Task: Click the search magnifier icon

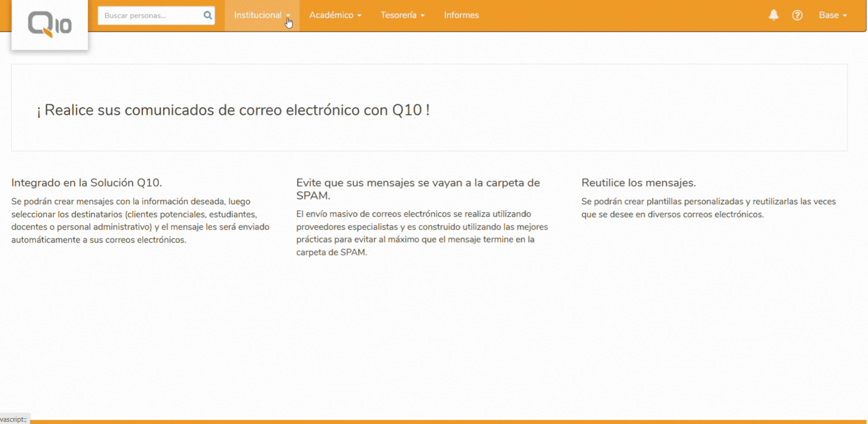Action: [x=208, y=15]
